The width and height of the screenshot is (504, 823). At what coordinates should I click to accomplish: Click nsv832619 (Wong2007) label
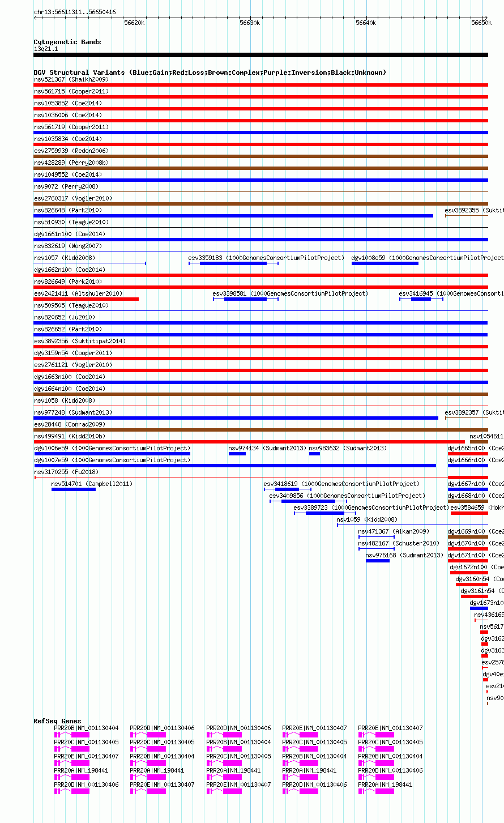click(x=68, y=246)
